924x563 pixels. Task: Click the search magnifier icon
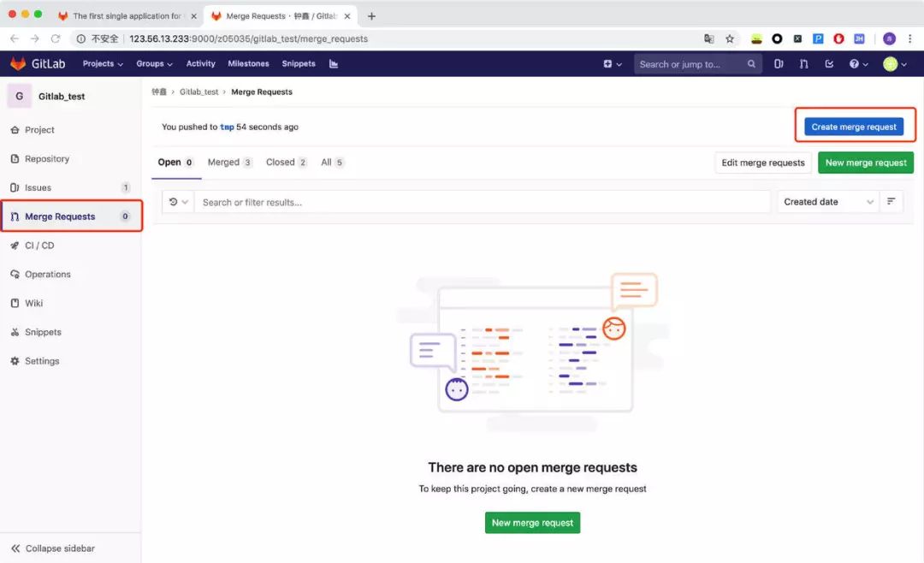[x=751, y=63]
